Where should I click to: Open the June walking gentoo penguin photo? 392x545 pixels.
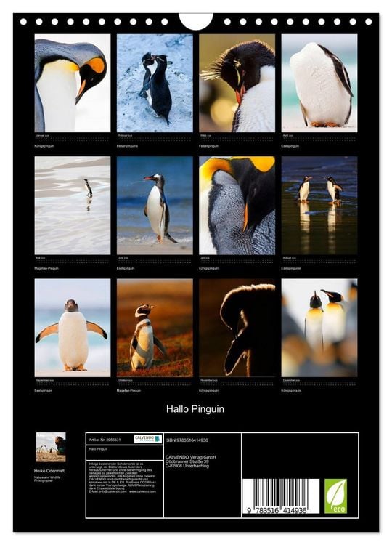click(x=155, y=206)
